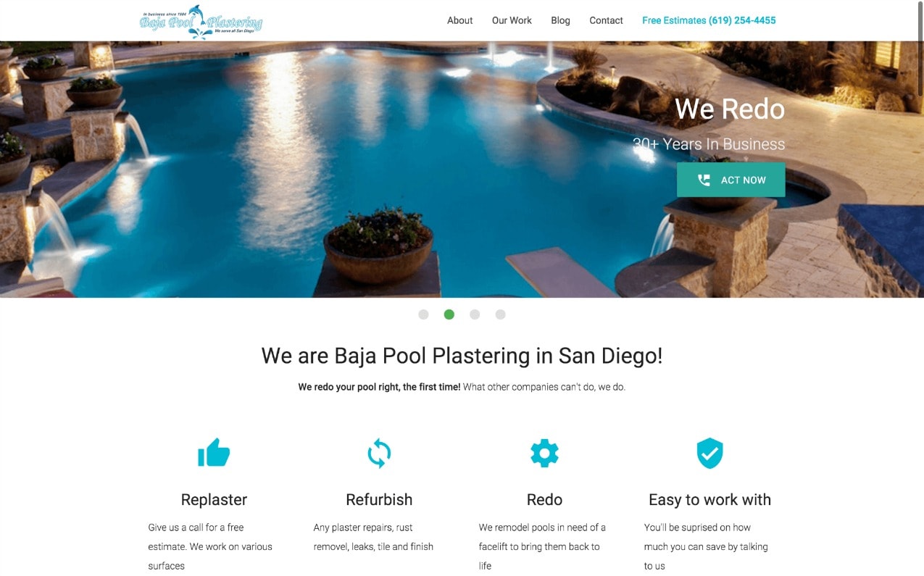Click the Replaster heading
Screen dimensions: 924x576
[214, 500]
